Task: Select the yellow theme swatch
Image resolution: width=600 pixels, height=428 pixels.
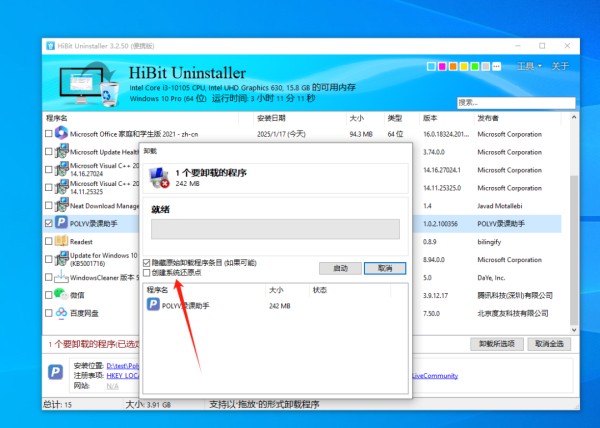Action: [x=464, y=67]
